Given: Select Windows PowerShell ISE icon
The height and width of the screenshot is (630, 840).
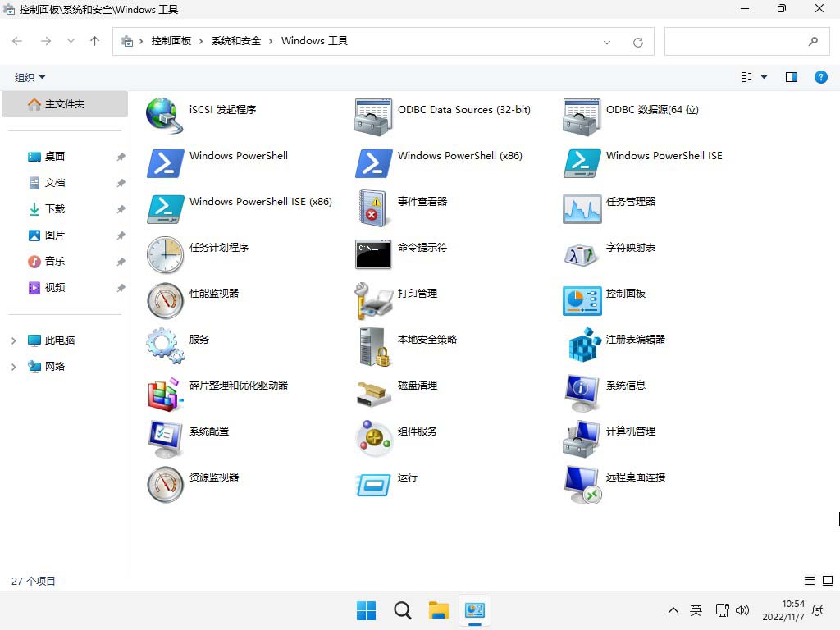Looking at the screenshot, I should pos(582,162).
